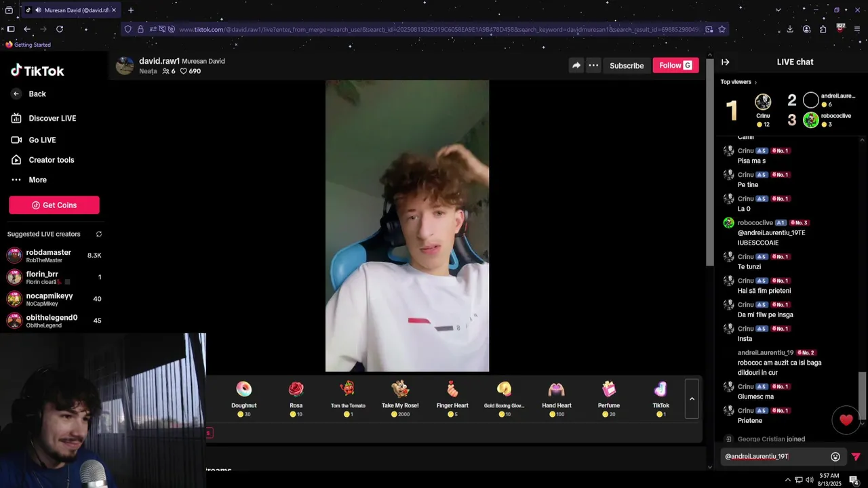The image size is (868, 488).
Task: Open Creator tools
Action: [42, 160]
